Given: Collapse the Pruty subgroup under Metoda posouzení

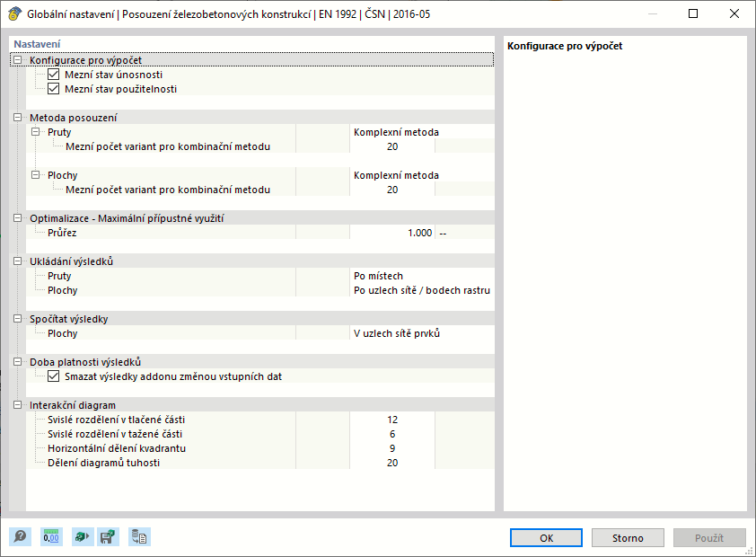Looking at the screenshot, I should click(36, 132).
